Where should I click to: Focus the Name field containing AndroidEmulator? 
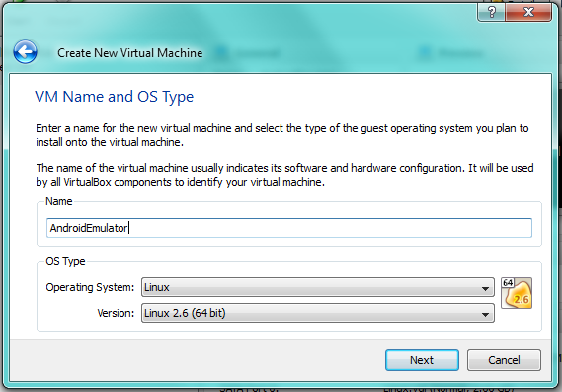pos(289,228)
